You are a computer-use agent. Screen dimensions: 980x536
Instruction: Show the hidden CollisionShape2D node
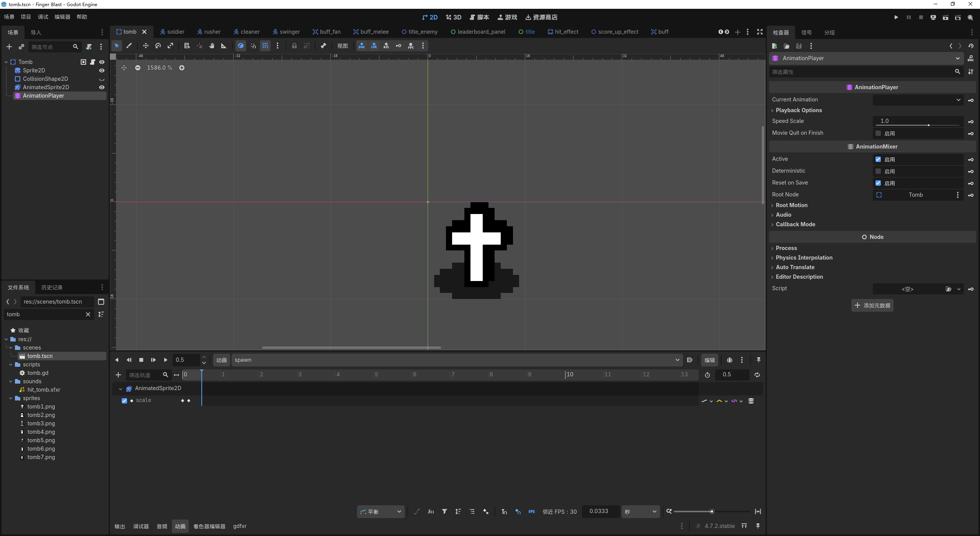point(102,79)
